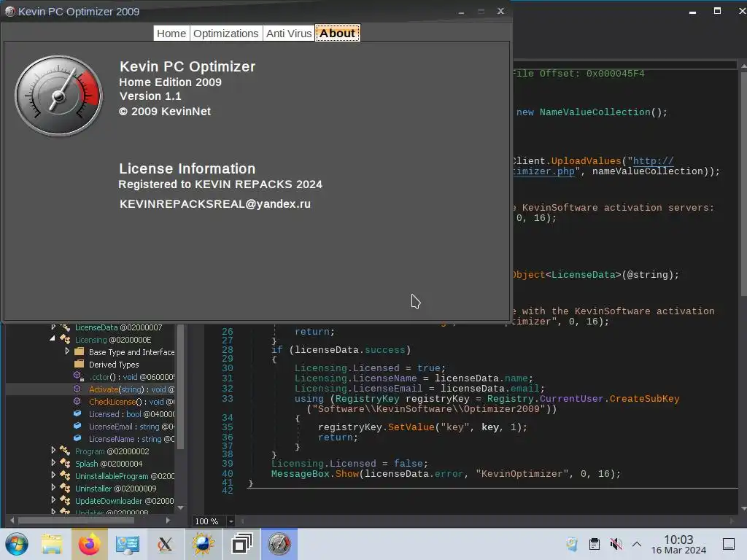Image resolution: width=747 pixels, height=560 pixels.
Task: Click the Kevin PC Optimizer taskbar icon
Action: coord(279,544)
